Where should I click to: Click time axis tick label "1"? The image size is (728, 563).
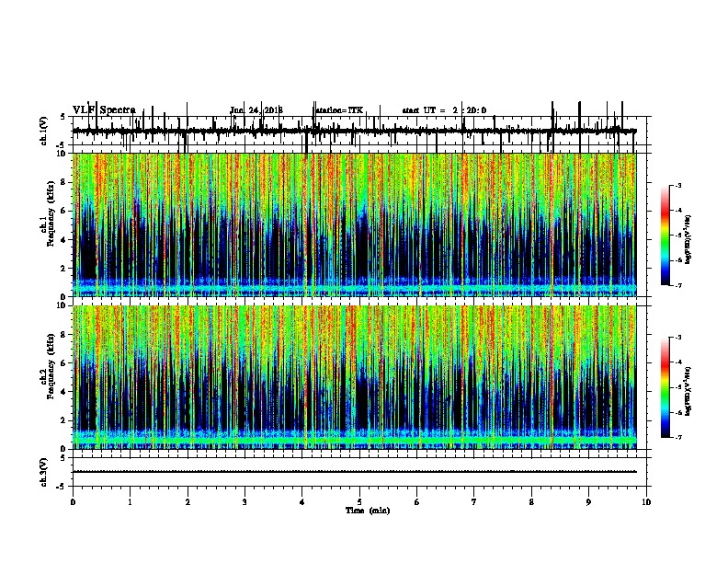(x=130, y=502)
